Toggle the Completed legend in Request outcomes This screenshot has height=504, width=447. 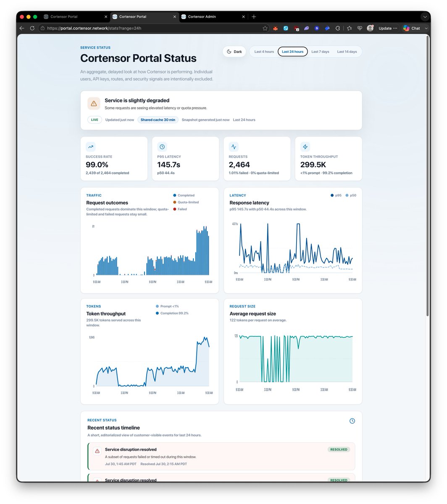184,195
